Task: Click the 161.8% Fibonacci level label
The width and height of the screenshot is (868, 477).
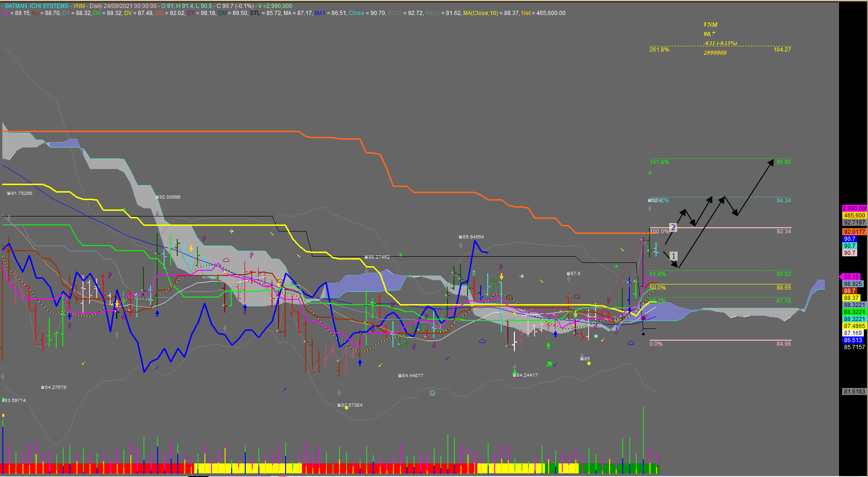Action: pyautogui.click(x=659, y=162)
